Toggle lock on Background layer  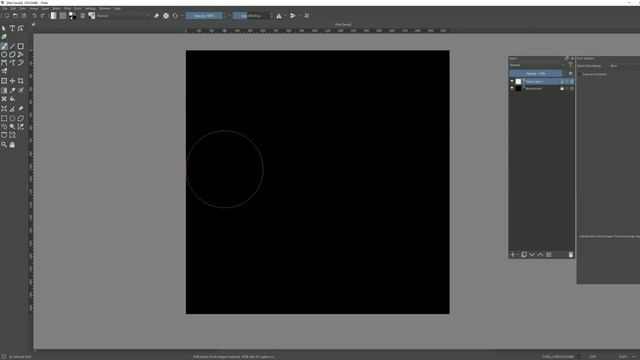coord(562,88)
